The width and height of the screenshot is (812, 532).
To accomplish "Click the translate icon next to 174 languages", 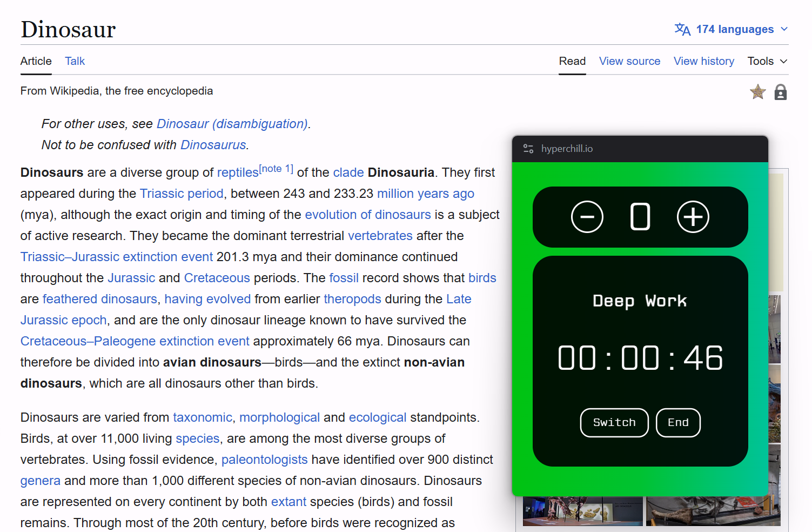I will (x=682, y=29).
